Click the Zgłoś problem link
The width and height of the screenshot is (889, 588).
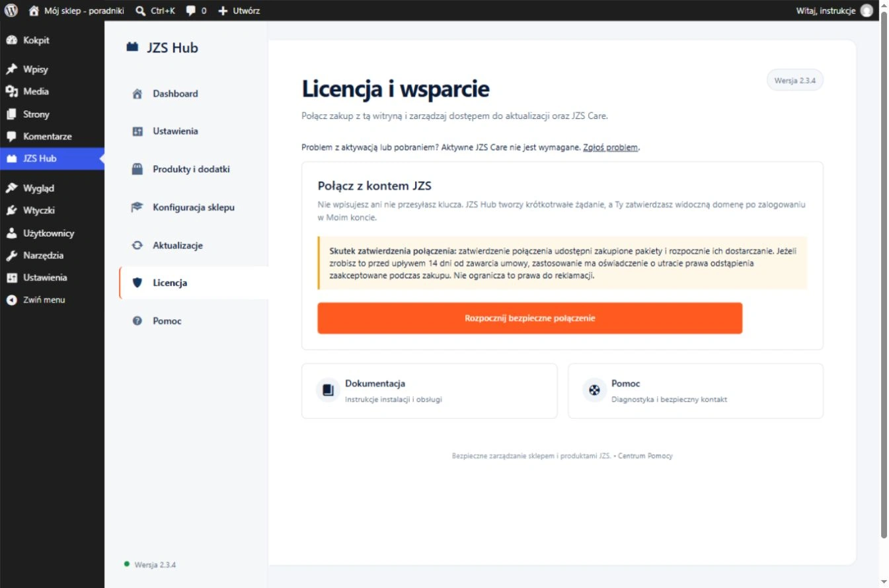click(610, 147)
